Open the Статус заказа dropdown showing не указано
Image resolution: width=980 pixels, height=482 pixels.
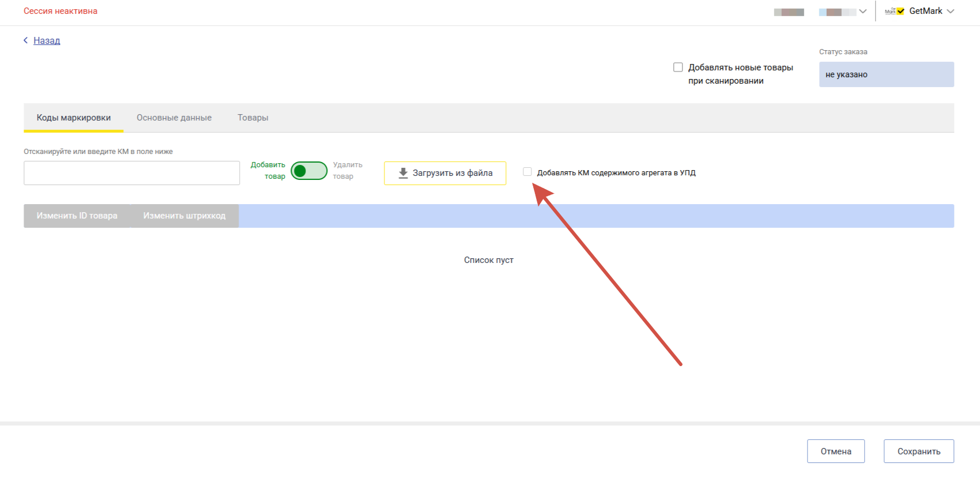[x=886, y=74]
